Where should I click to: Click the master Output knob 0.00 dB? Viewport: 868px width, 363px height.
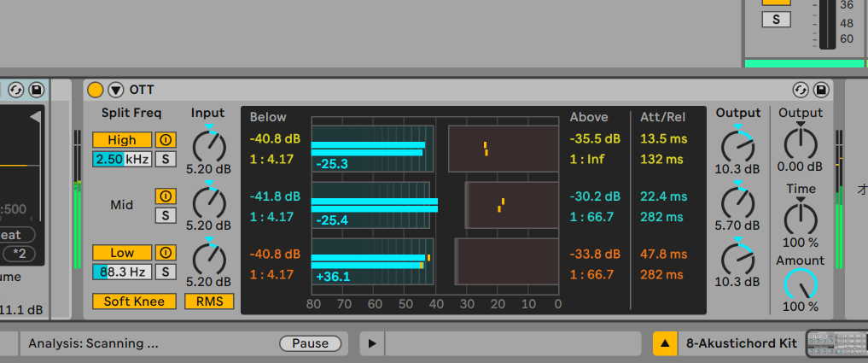801,143
